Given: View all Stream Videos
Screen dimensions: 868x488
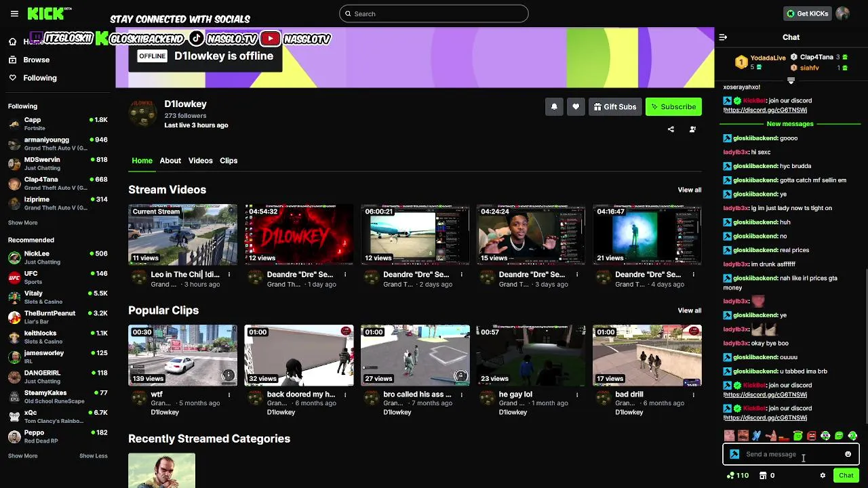Looking at the screenshot, I should point(690,190).
